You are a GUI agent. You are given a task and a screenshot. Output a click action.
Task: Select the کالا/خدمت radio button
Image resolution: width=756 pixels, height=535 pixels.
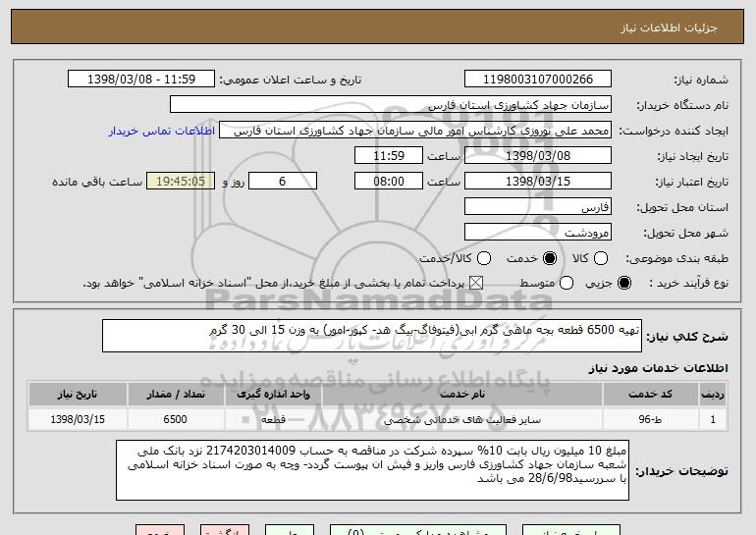coord(484,258)
